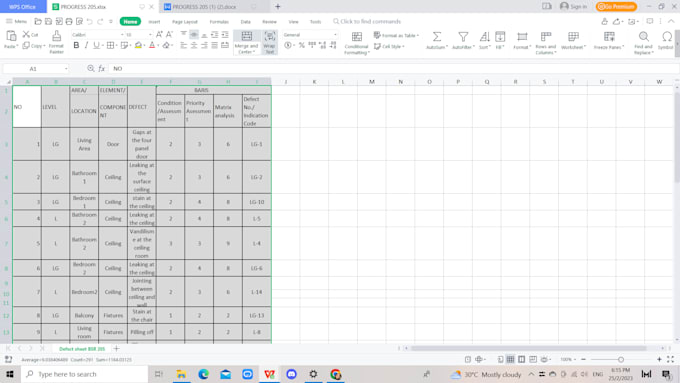Viewport: 680px width, 383px height.
Task: Click the Insert Function fx icon
Action: (101, 69)
